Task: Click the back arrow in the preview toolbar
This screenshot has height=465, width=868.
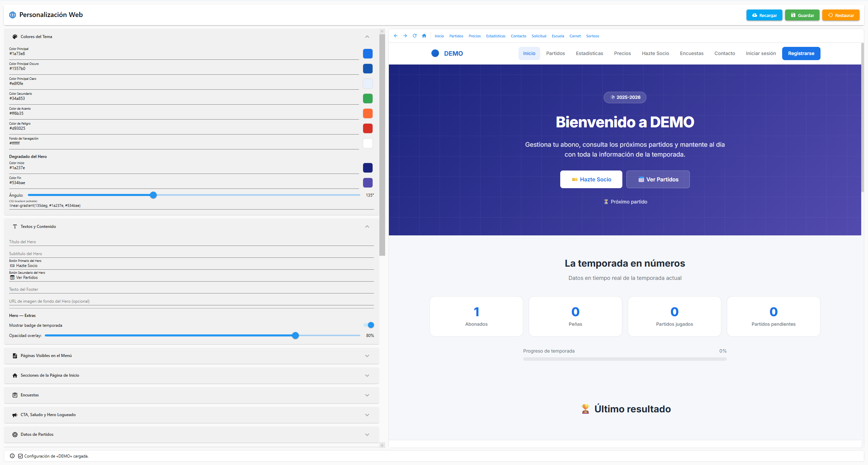Action: click(395, 36)
